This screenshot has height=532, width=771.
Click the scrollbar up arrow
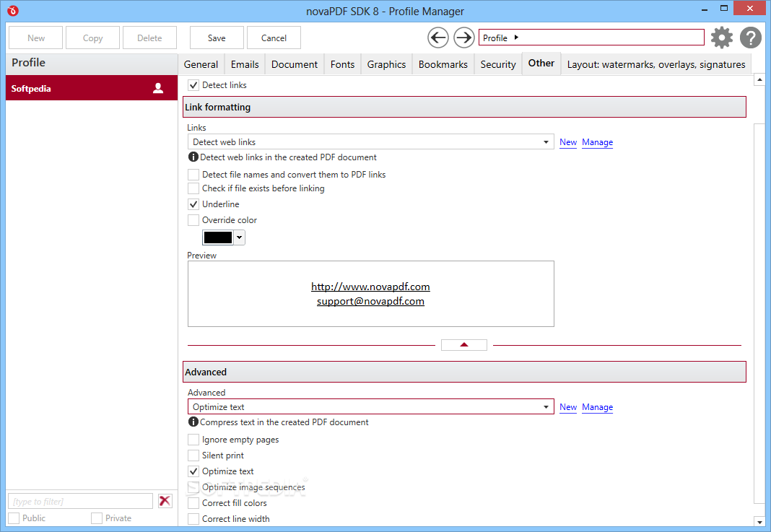coord(759,79)
